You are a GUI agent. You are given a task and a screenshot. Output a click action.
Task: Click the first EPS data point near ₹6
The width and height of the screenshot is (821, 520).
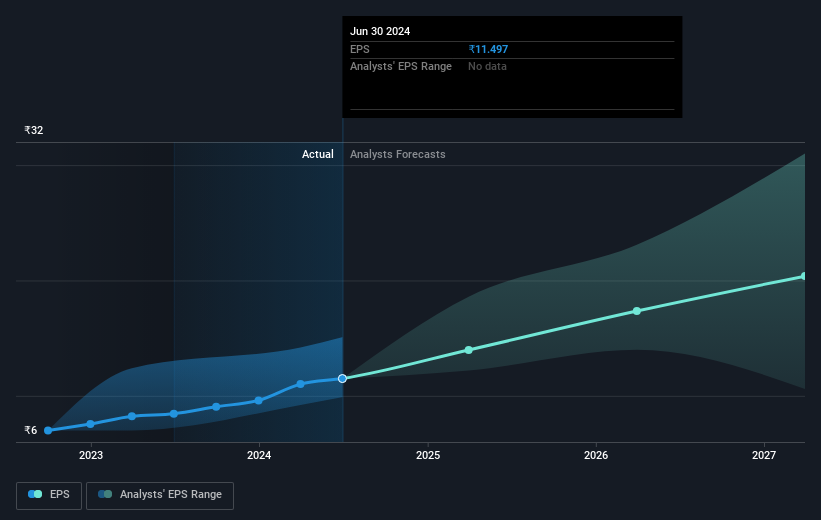[48, 430]
